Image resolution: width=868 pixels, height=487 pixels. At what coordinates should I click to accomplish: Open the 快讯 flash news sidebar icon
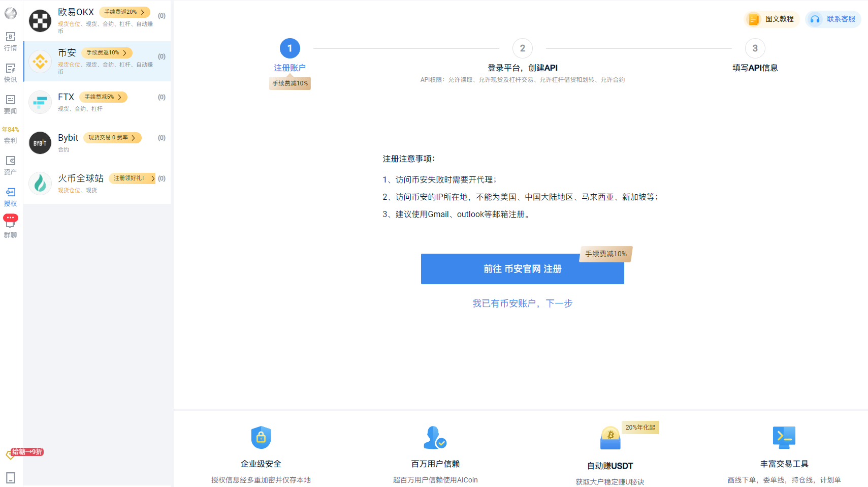click(x=11, y=73)
